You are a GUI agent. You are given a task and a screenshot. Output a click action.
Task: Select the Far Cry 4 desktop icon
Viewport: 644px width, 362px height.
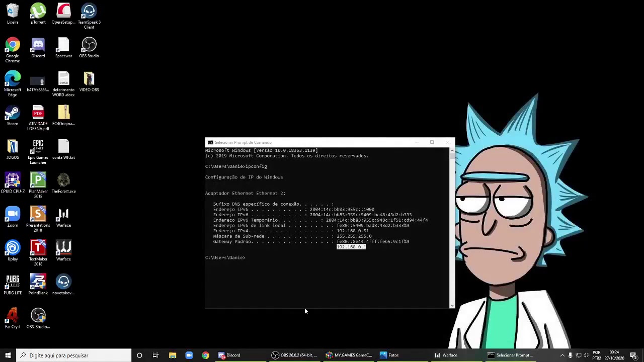pos(13,319)
